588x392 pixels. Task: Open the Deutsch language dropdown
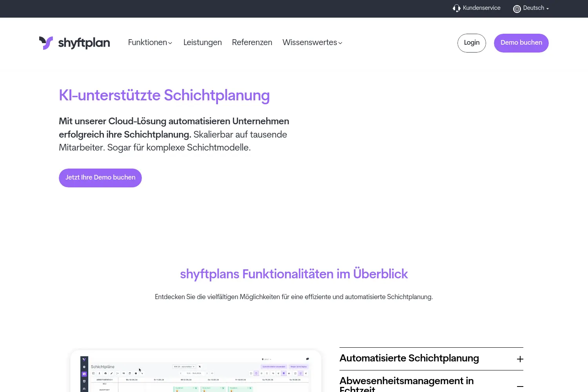pyautogui.click(x=531, y=8)
